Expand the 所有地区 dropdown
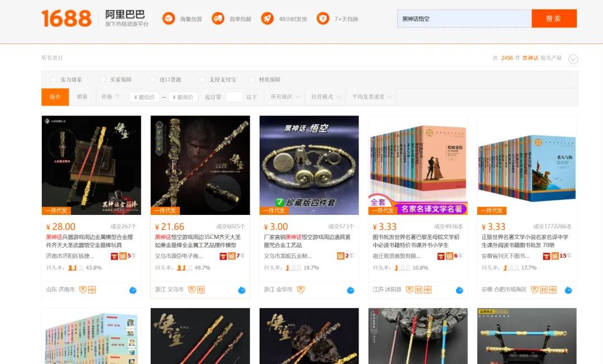Image resolution: width=603 pixels, height=364 pixels. (x=285, y=97)
